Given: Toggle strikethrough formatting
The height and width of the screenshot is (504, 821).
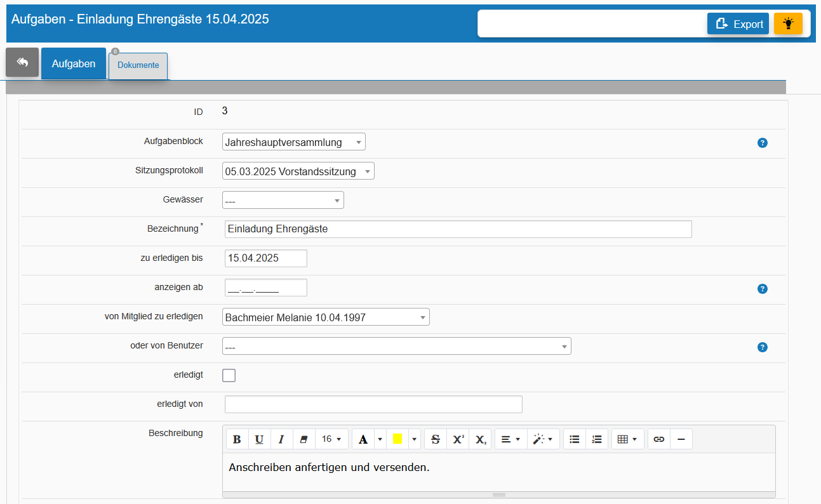Looking at the screenshot, I should tap(436, 439).
